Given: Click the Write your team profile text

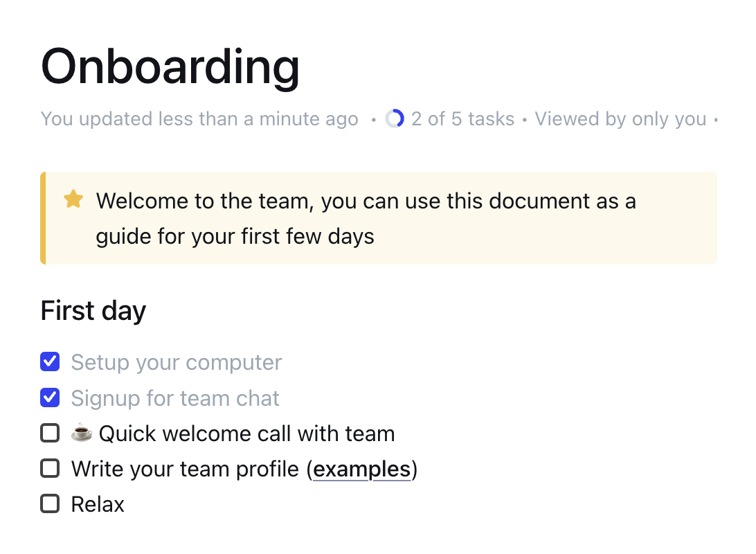Looking at the screenshot, I should click(x=185, y=469).
